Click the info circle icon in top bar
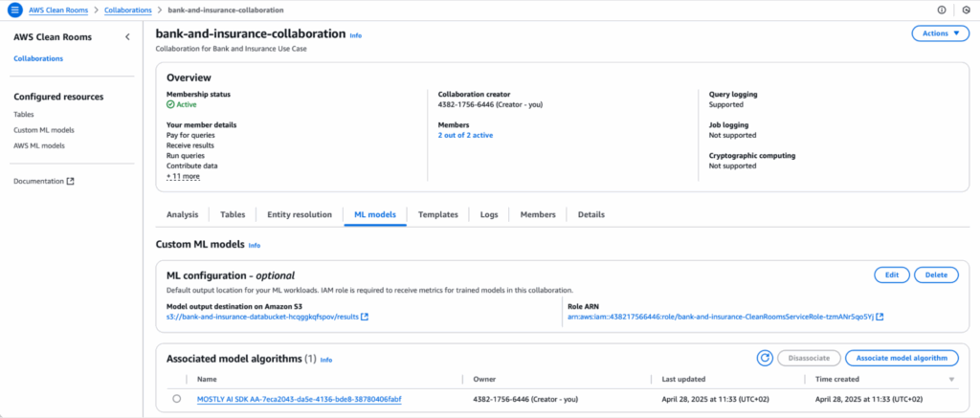The width and height of the screenshot is (980, 418). (942, 10)
